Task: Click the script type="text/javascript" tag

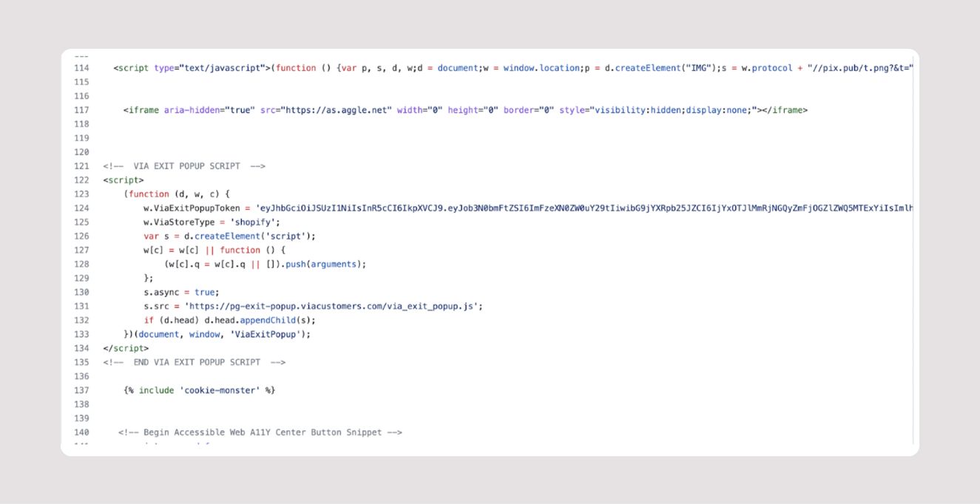Action: tap(192, 68)
